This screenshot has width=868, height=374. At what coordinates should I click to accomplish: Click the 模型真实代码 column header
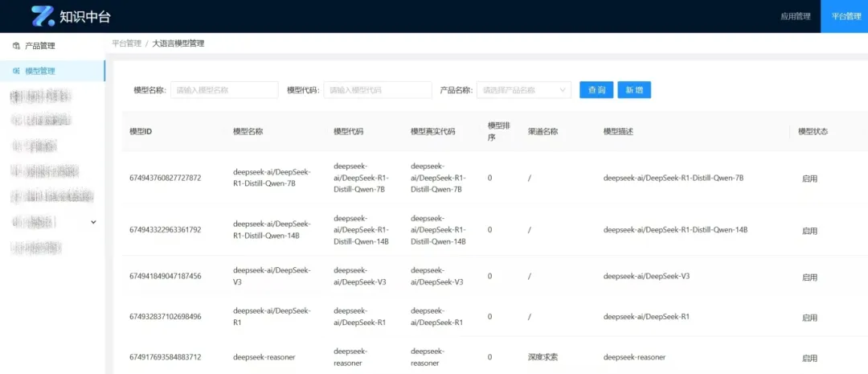433,132
